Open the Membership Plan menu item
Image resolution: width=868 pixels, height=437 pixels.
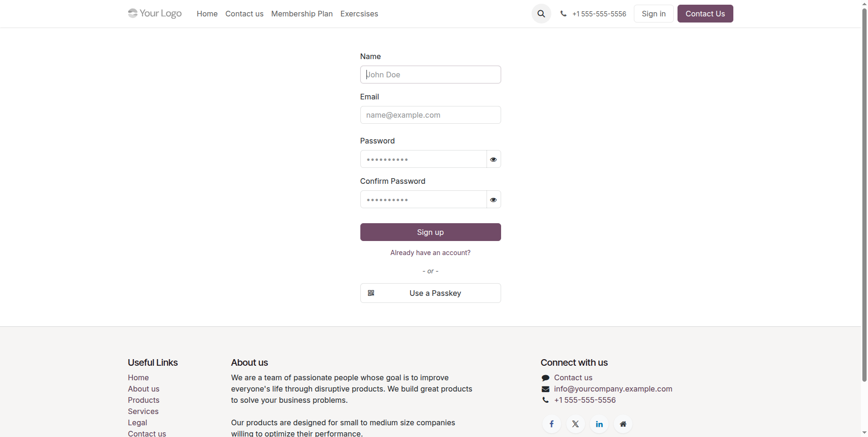point(302,14)
